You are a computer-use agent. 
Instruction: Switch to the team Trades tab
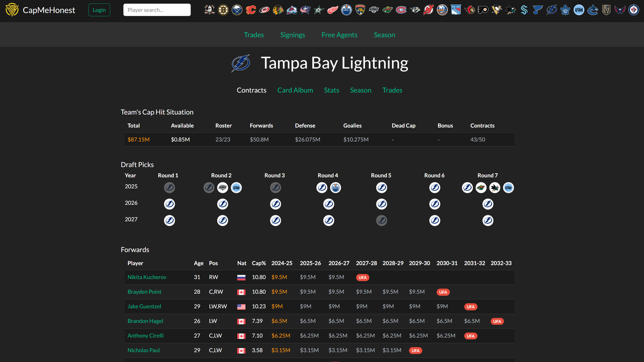(392, 90)
